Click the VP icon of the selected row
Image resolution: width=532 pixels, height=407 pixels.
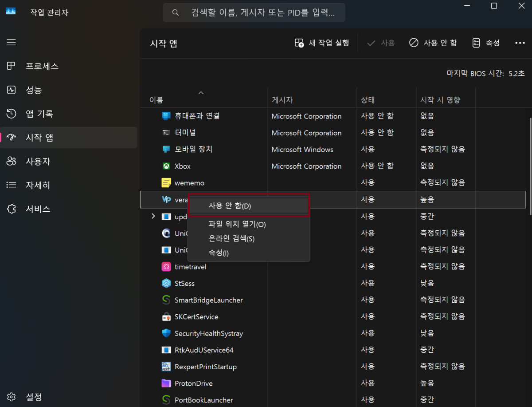point(166,200)
